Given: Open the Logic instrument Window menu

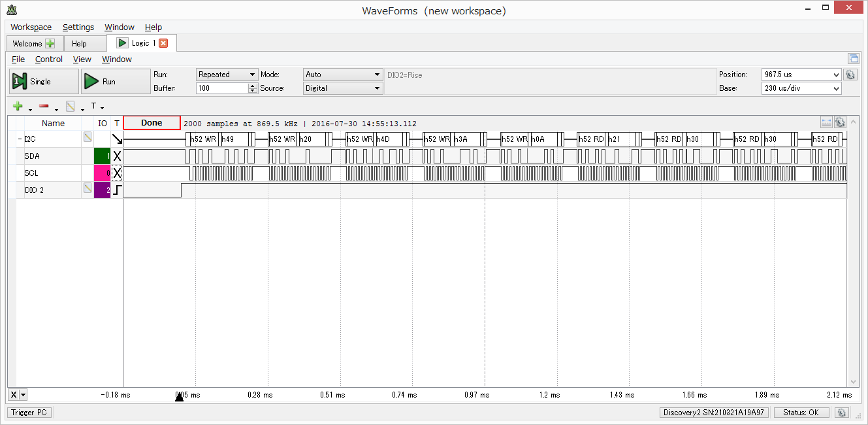Looking at the screenshot, I should 117,59.
